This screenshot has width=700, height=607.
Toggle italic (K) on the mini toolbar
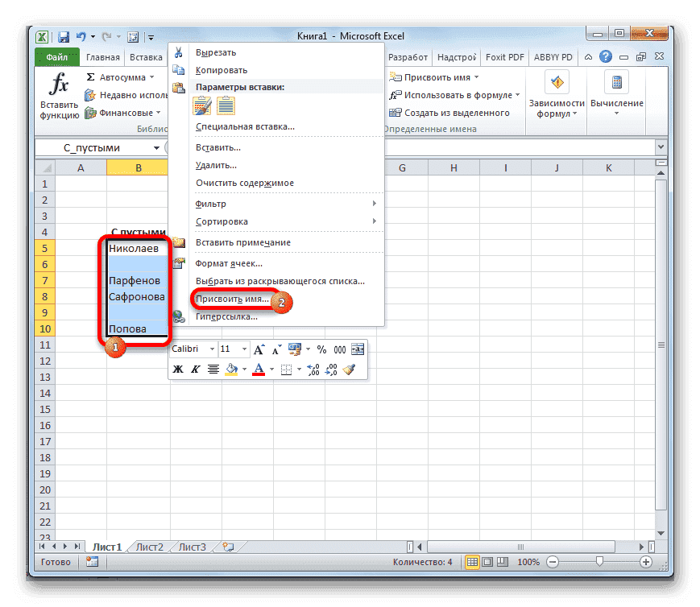[x=195, y=369]
